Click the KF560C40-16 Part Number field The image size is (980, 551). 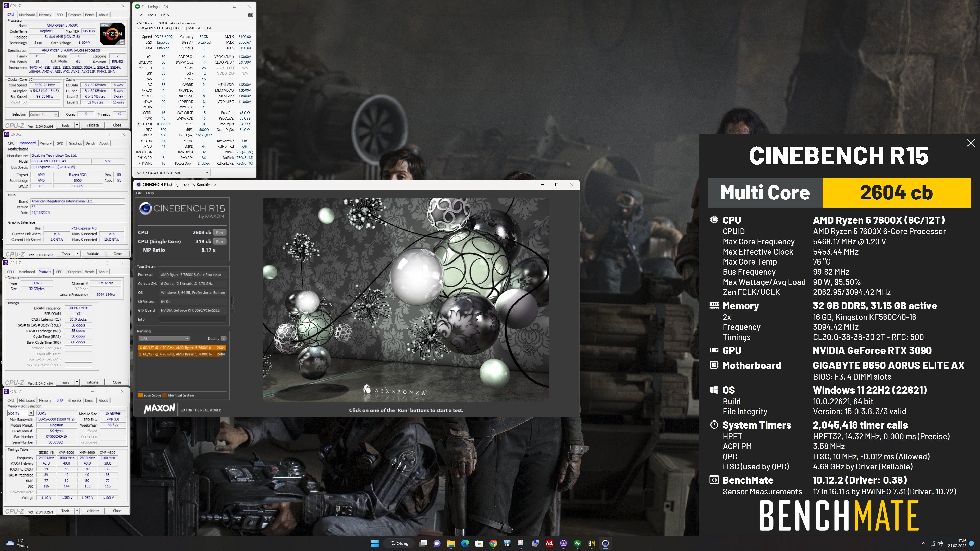[x=56, y=436]
